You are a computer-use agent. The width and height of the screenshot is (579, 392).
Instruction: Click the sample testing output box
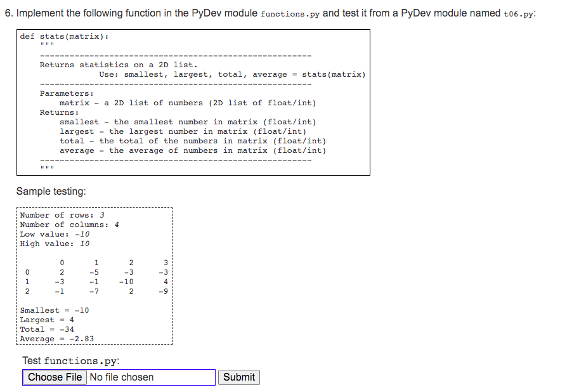[x=94, y=276]
